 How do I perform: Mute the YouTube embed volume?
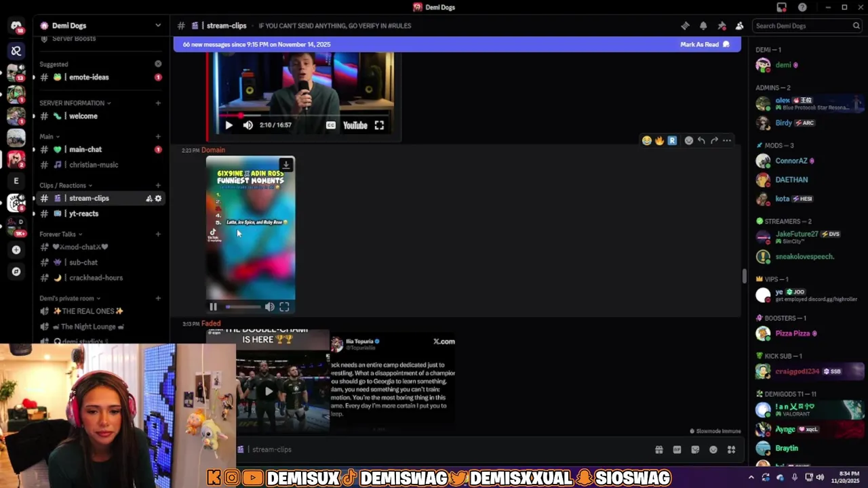tap(248, 125)
